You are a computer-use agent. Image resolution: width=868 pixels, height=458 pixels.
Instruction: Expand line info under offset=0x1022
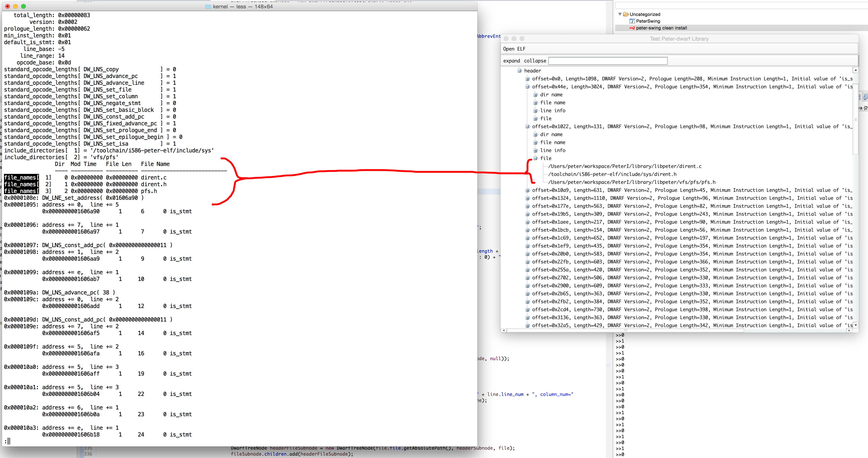pyautogui.click(x=535, y=150)
